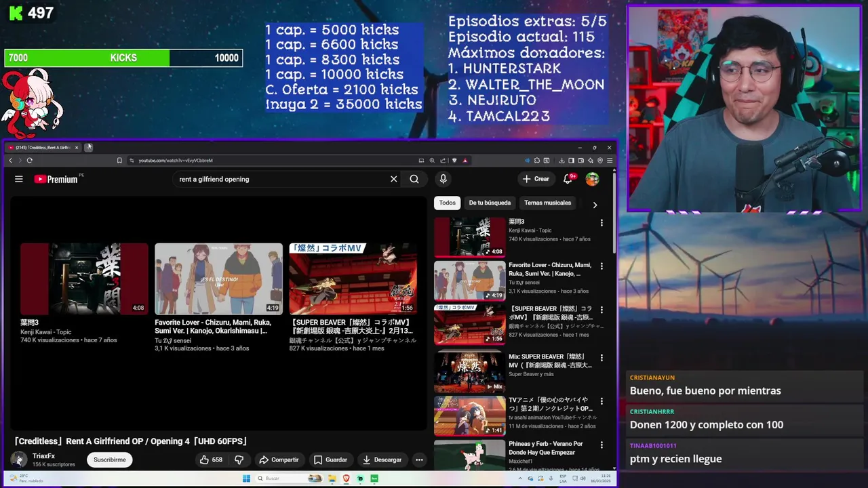Select the Temas musicales filter chip

point(547,203)
